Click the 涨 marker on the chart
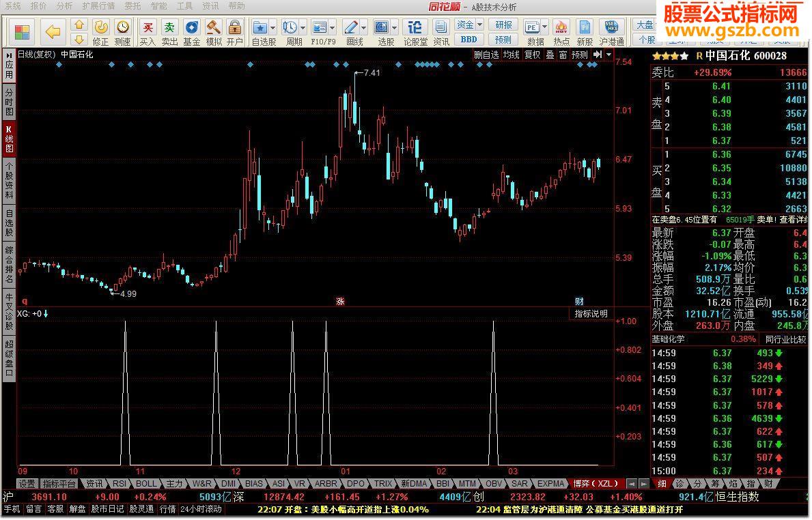The image size is (812, 520). (340, 301)
